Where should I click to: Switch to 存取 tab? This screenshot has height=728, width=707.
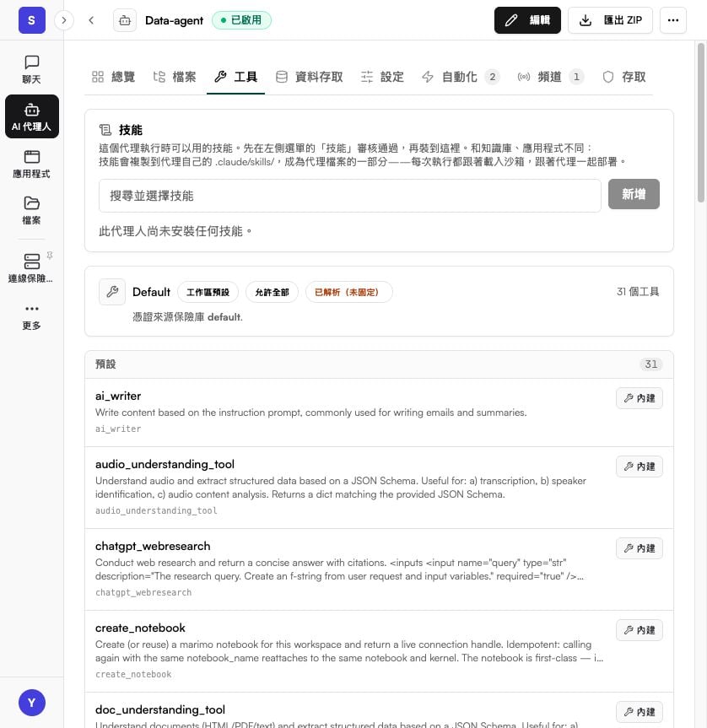click(624, 77)
